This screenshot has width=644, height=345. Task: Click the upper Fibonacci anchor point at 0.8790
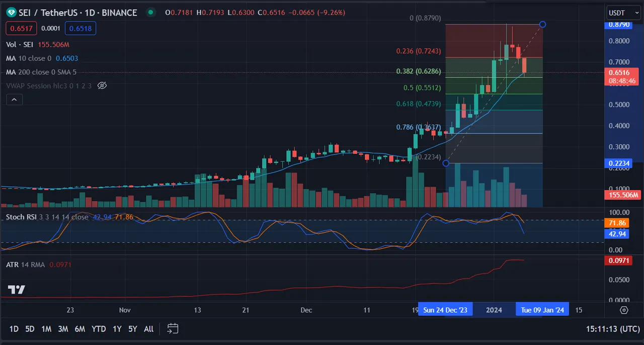(542, 24)
